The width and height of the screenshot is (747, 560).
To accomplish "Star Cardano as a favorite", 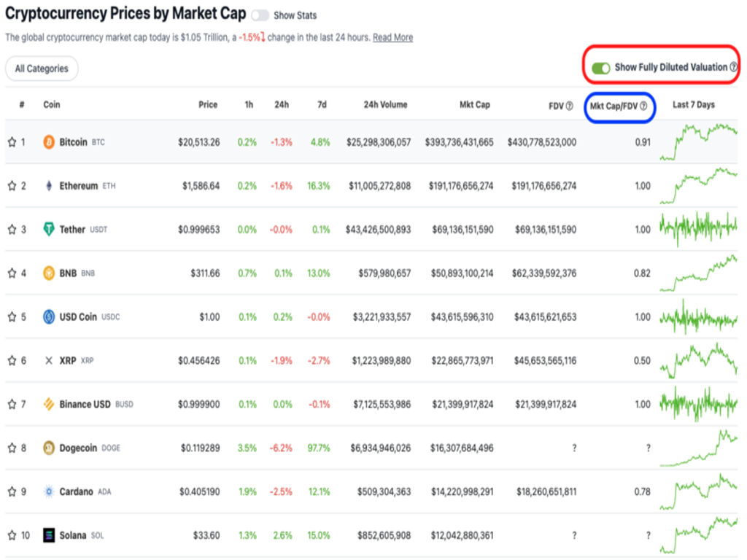I will coord(12,491).
